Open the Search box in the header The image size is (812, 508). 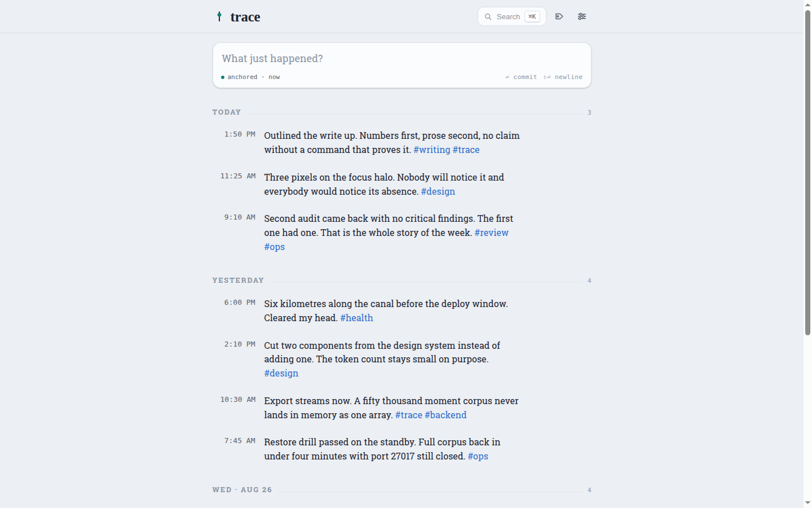click(x=512, y=16)
